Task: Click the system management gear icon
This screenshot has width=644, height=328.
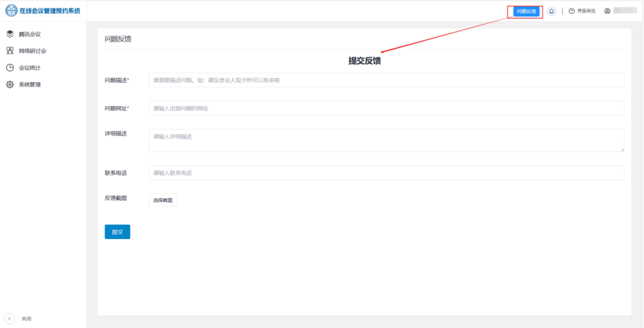Action: click(x=10, y=85)
